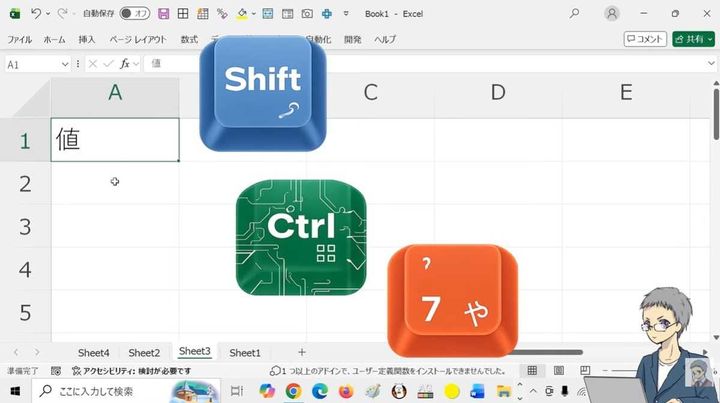Click the formula bar cancel X icon
Viewport: 720px width, 403px height.
tap(93, 64)
